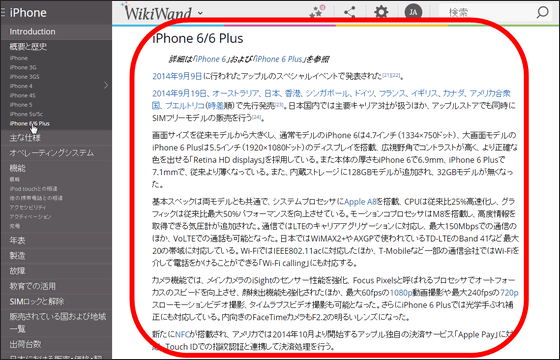Go to iPhone 6/6 Plus sidebar entry
The height and width of the screenshot is (360, 560).
click(x=30, y=123)
